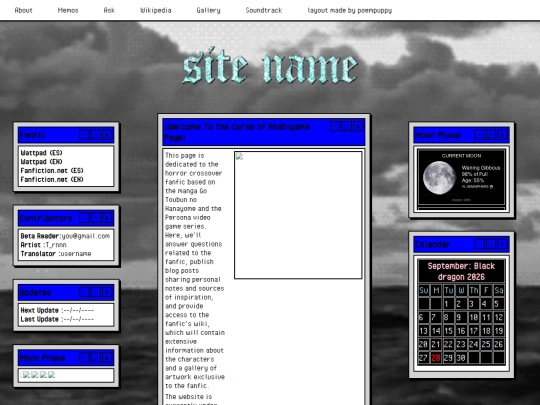Click the 'Sa' weekday header in the calendar
This screenshot has width=540, height=405.
coord(499,290)
